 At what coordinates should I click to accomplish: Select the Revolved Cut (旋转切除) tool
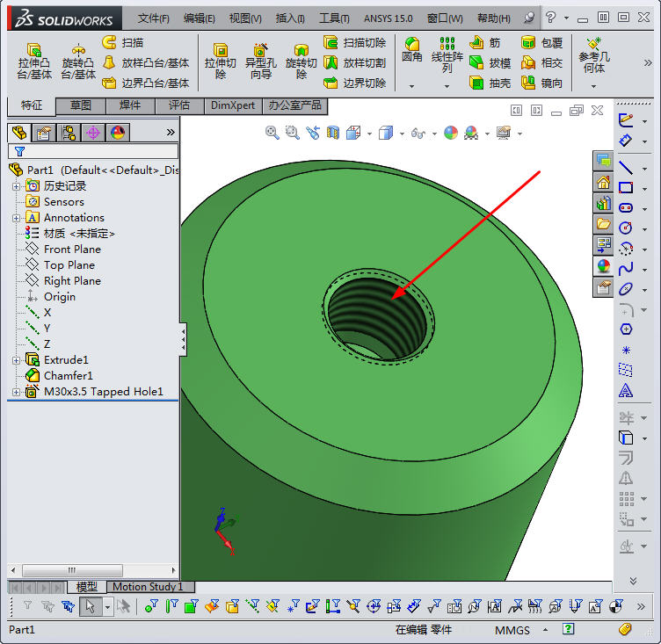point(301,62)
